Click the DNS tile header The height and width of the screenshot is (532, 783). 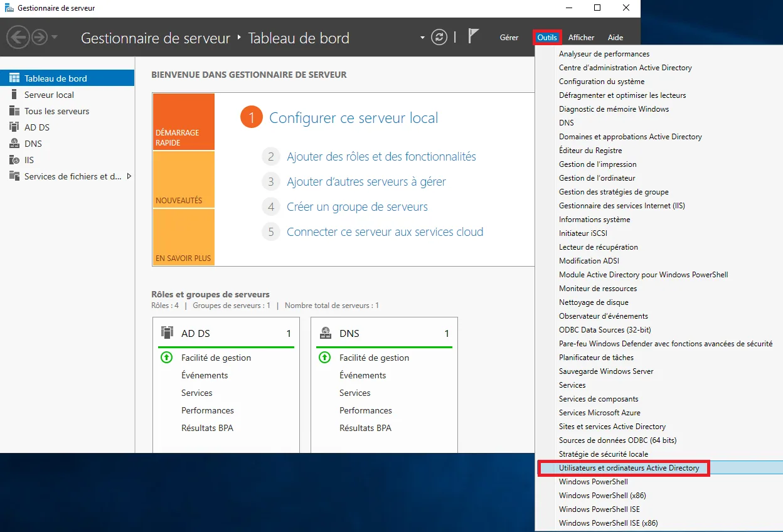click(x=384, y=333)
